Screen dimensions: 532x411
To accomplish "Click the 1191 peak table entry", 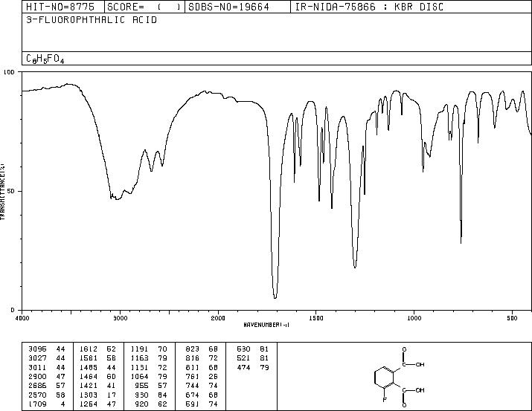I will click(x=149, y=349).
